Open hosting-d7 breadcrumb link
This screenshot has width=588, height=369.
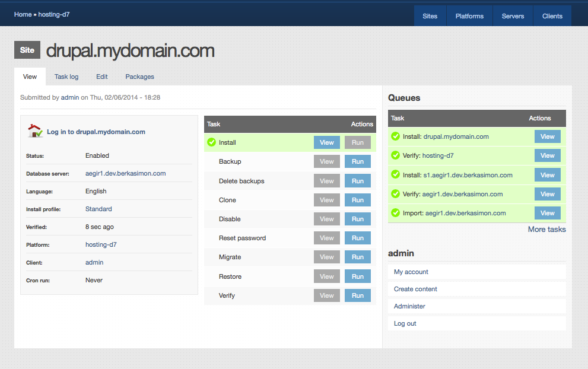click(x=54, y=14)
